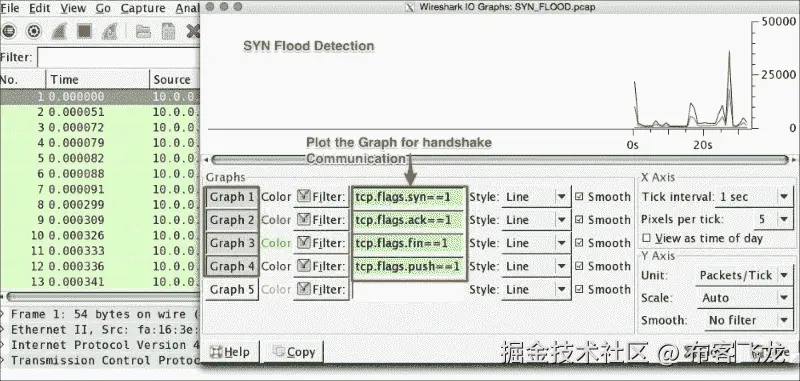Click Filter button of Graph 3
Screen dimensions: 800x381
pyautogui.click(x=321, y=243)
